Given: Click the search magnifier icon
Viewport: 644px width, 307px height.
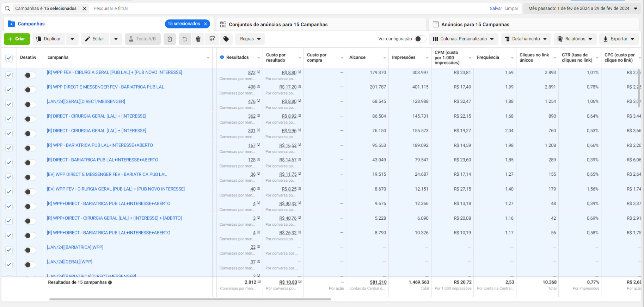Looking at the screenshot, I should point(7,8).
